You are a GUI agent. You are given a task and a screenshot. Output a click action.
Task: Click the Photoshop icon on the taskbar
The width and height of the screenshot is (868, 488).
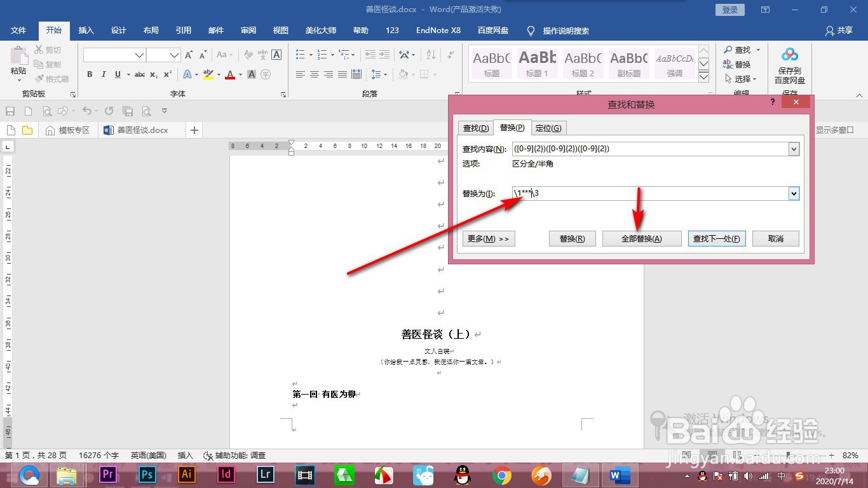pyautogui.click(x=147, y=475)
